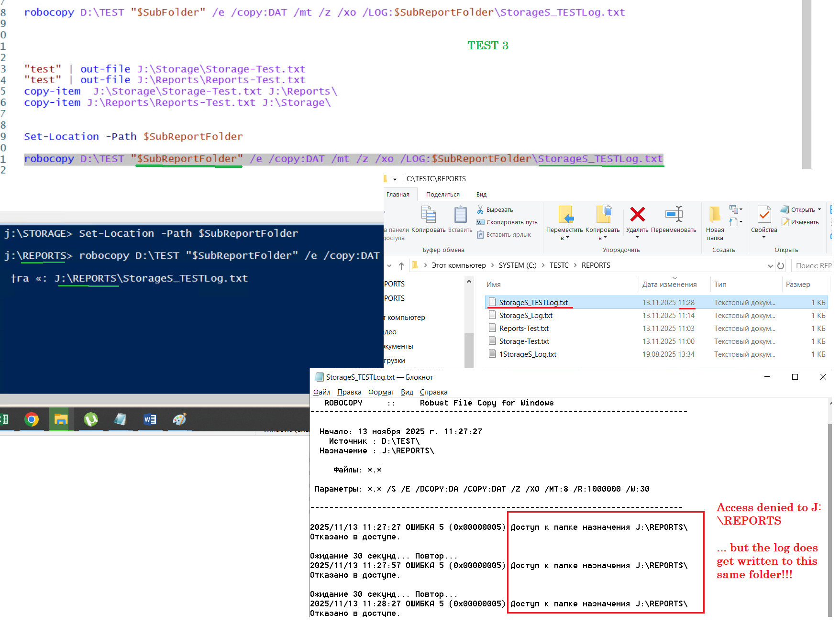This screenshot has width=840, height=625.
Task: Maximize the Notepad window
Action: tap(795, 377)
